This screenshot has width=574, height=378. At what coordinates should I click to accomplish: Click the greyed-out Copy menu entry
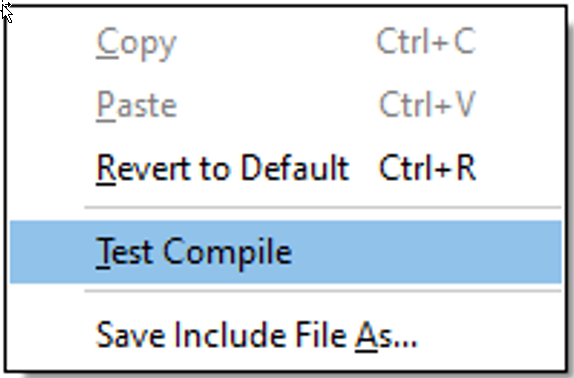[x=286, y=43]
